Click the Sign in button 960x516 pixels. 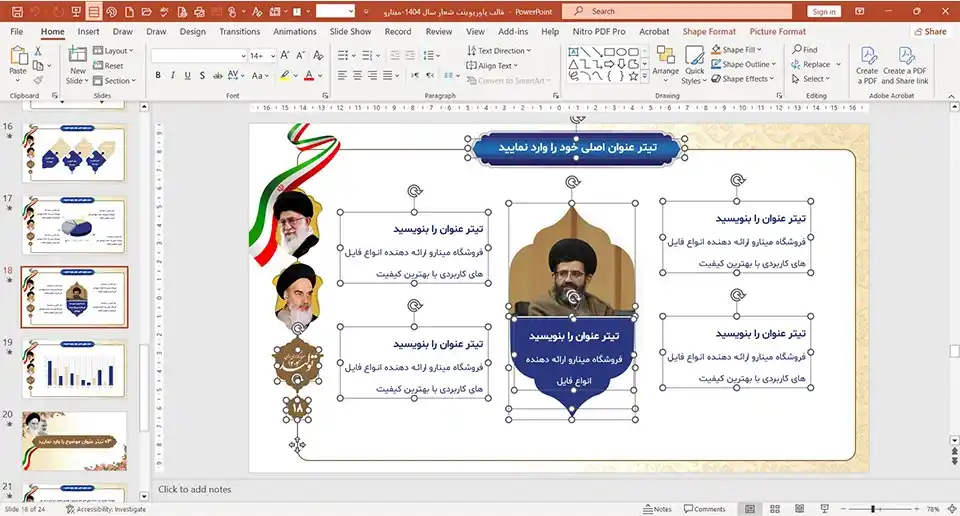click(824, 12)
